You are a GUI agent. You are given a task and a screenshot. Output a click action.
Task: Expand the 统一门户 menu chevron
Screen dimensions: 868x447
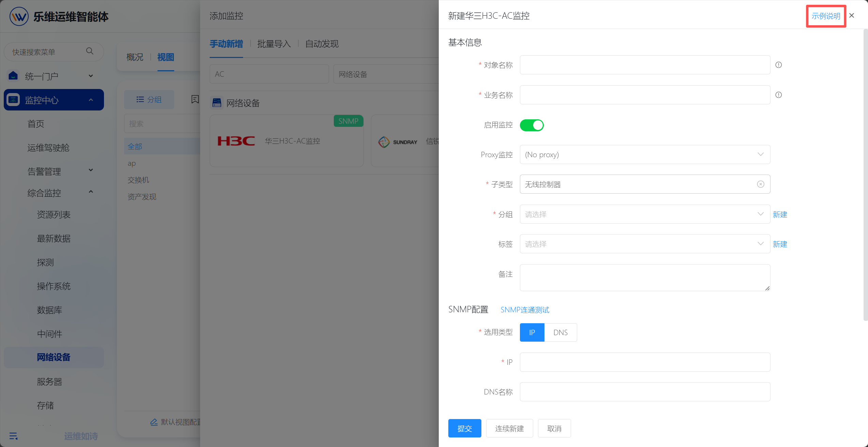(91, 76)
